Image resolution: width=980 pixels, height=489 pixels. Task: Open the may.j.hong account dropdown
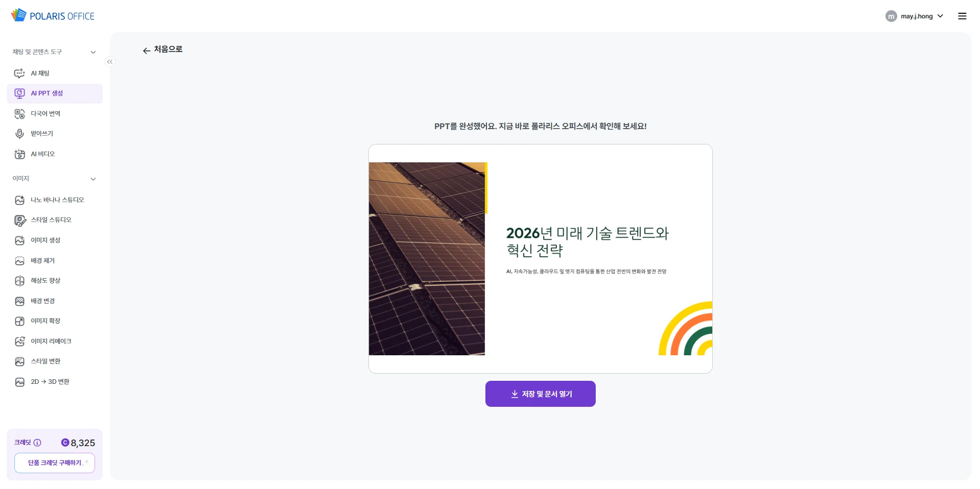pyautogui.click(x=914, y=16)
